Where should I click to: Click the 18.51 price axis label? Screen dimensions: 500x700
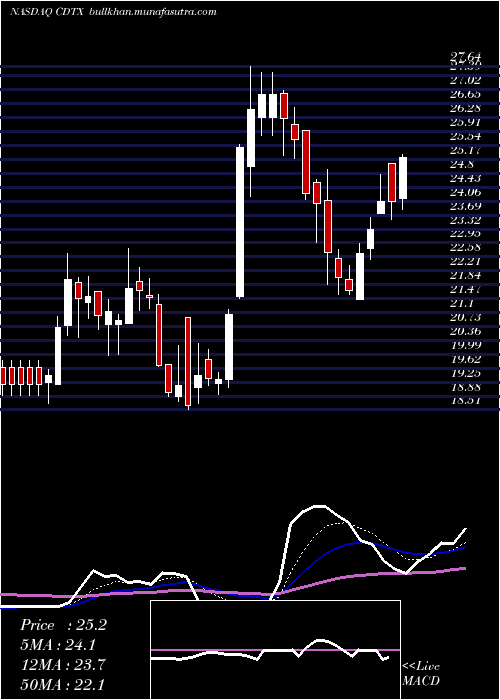467,400
